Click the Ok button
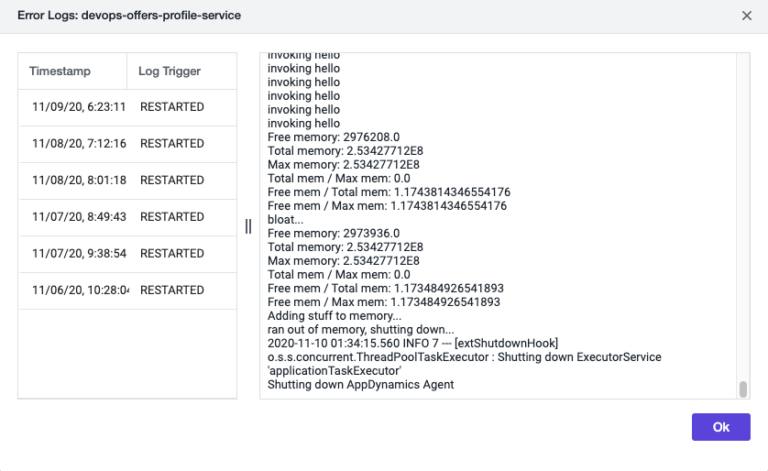 pos(720,427)
